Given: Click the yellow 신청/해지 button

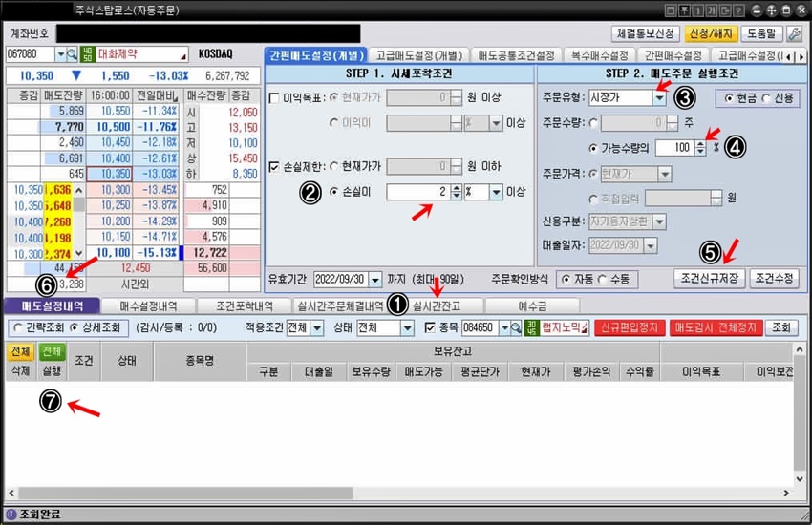Looking at the screenshot, I should (x=711, y=34).
